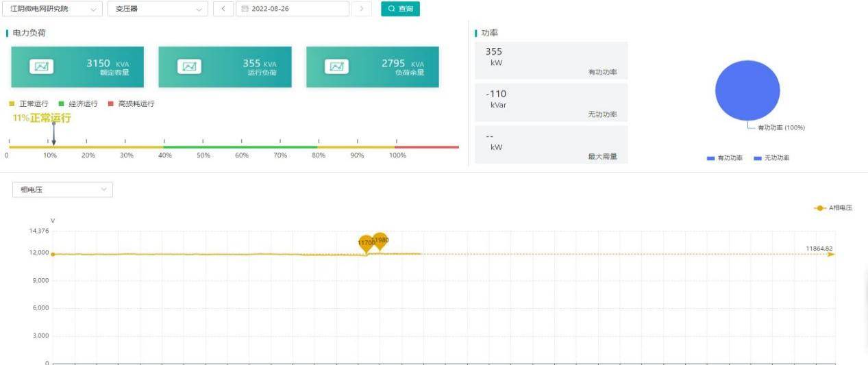Click the green economic range of load bar
The image size is (868, 365).
coord(240,147)
